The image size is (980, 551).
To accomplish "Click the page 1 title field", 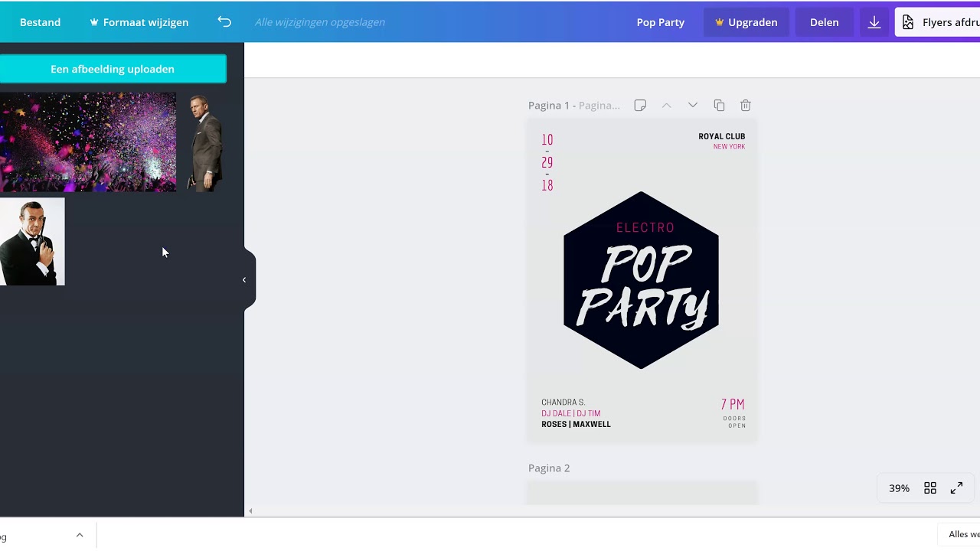I will [x=599, y=106].
